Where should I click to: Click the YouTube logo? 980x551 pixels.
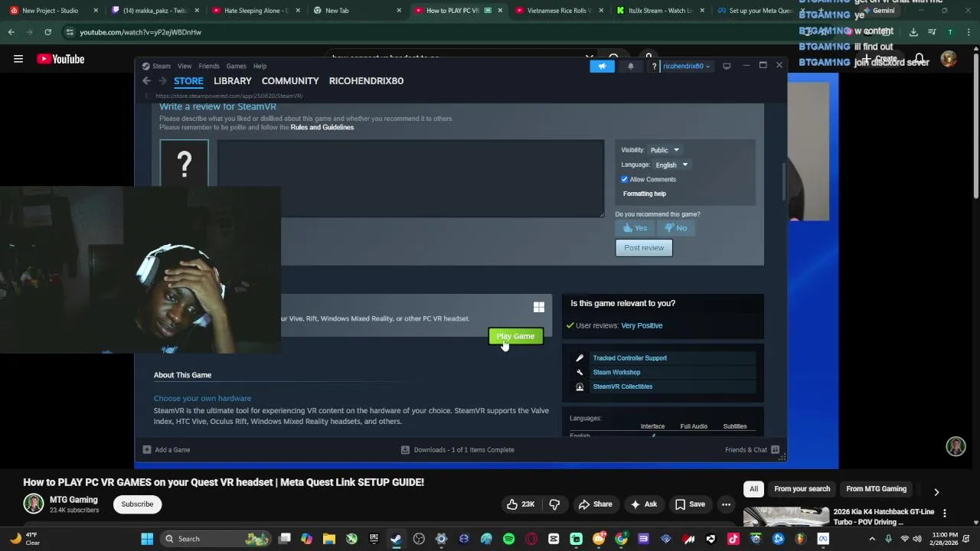click(60, 59)
